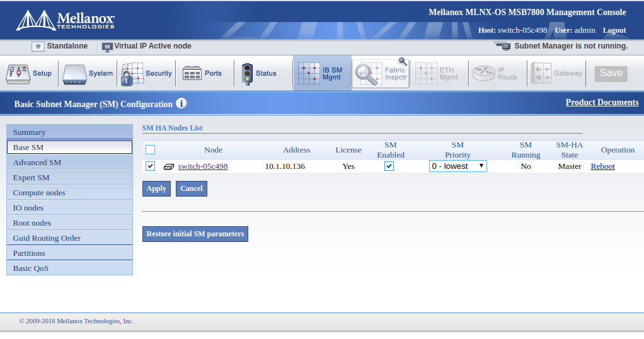Uncheck the switch-05c498 row selection checkbox
Image resolution: width=644 pixels, height=339 pixels.
coord(151,166)
